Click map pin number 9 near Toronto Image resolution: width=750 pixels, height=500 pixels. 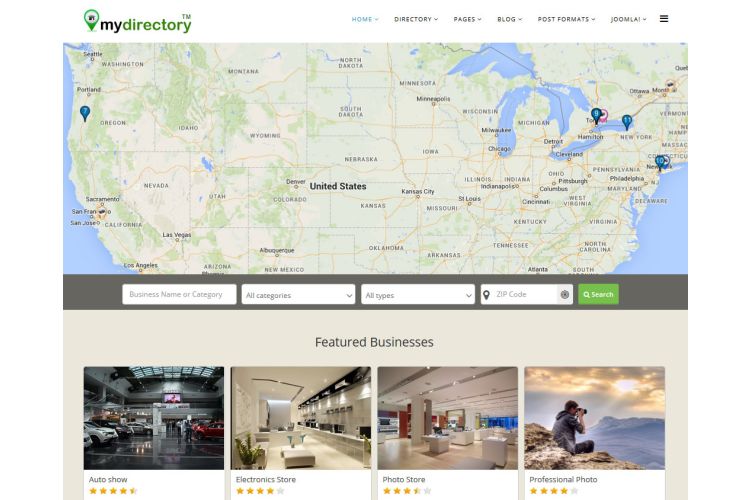tap(596, 115)
